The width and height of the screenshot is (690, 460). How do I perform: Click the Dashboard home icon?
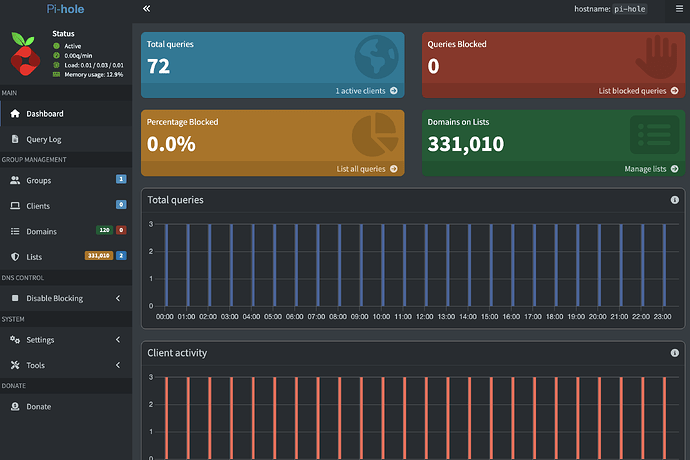[x=15, y=114]
